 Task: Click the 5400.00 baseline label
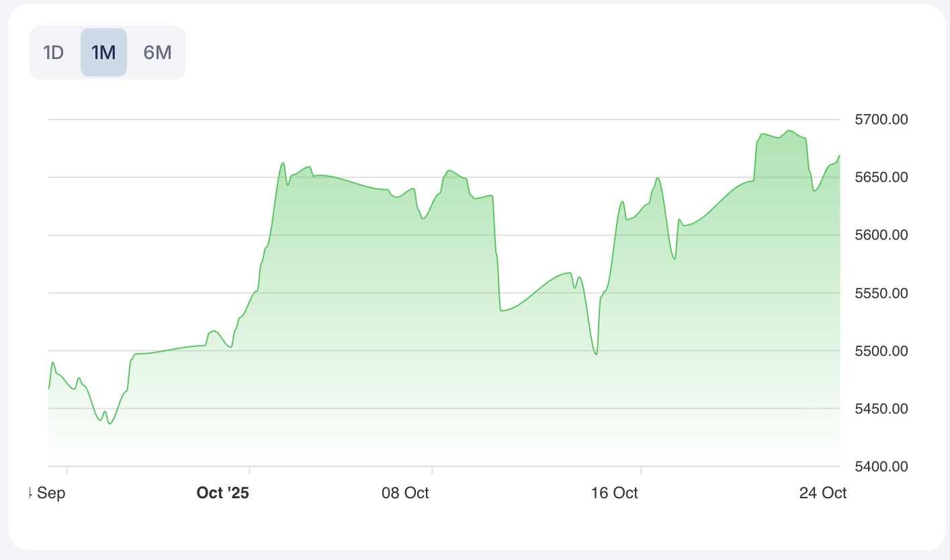coord(881,466)
